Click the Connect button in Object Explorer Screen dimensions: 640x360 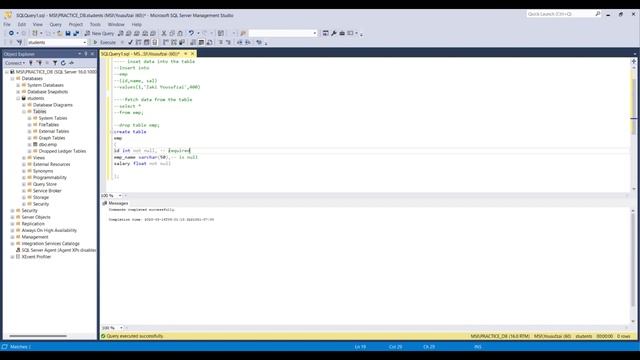point(15,63)
